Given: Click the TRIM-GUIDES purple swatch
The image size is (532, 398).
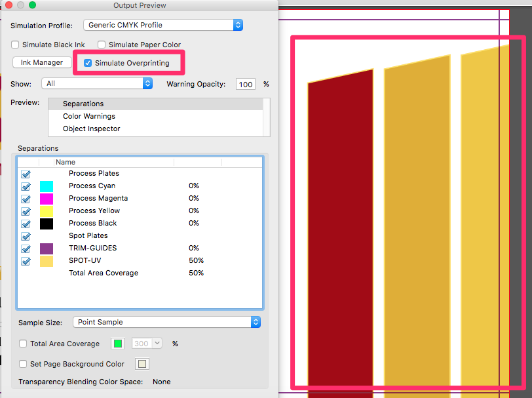Looking at the screenshot, I should (47, 249).
